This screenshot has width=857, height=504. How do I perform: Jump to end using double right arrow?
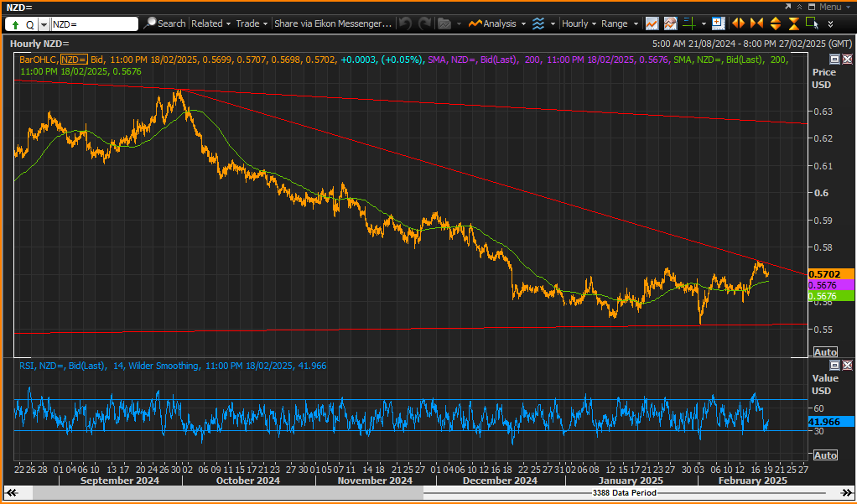(x=846, y=492)
